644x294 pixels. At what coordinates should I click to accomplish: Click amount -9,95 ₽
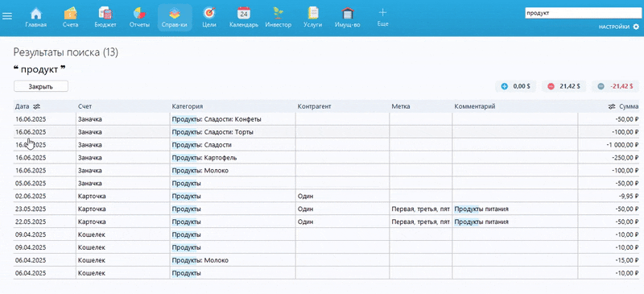click(628, 196)
